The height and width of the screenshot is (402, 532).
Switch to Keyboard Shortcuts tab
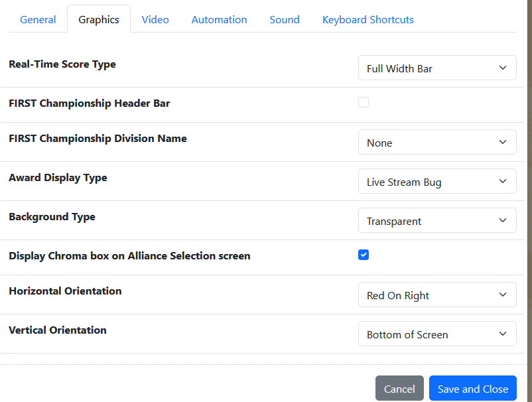pos(367,19)
